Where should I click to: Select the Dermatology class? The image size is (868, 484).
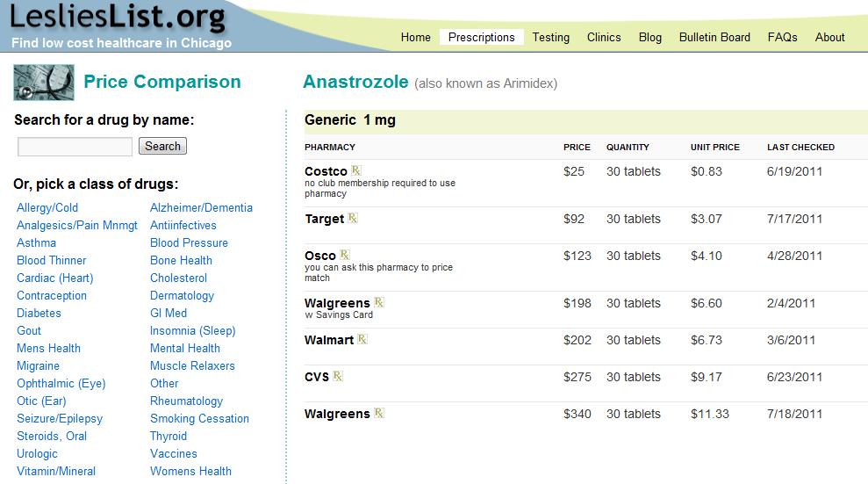[183, 296]
